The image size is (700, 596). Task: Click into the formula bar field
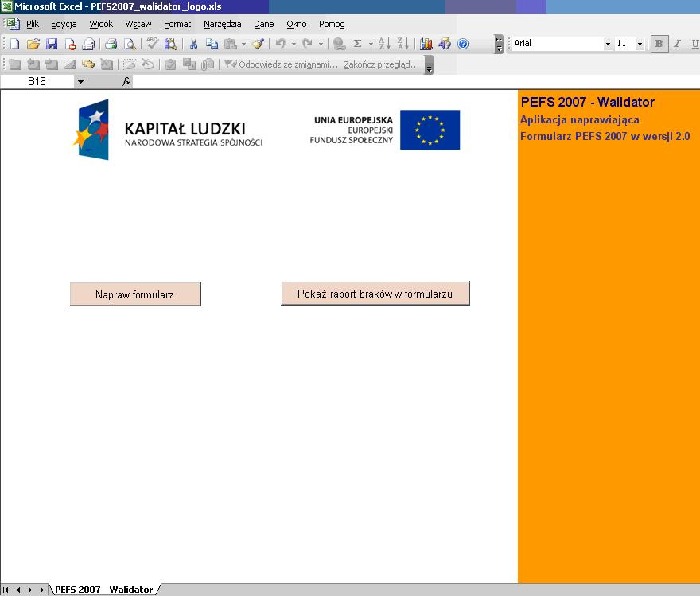415,81
